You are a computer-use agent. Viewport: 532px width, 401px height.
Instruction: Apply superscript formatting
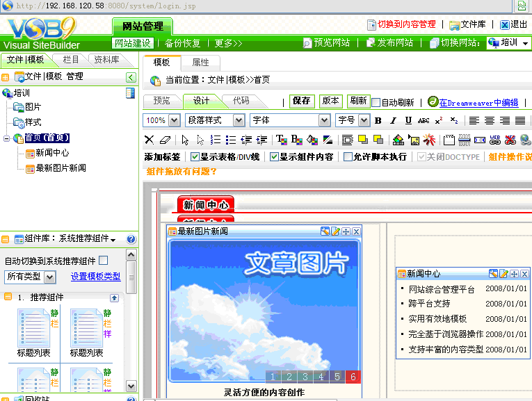[439, 120]
